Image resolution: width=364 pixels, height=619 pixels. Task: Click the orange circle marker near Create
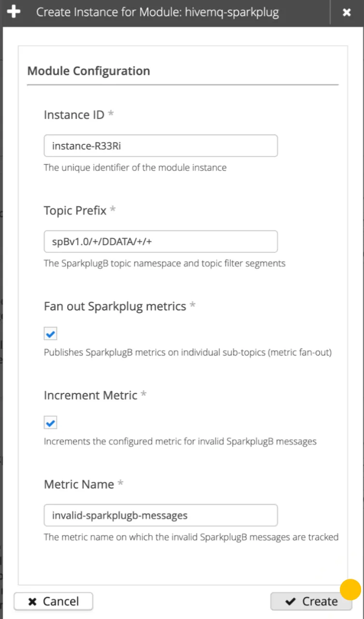tap(350, 590)
